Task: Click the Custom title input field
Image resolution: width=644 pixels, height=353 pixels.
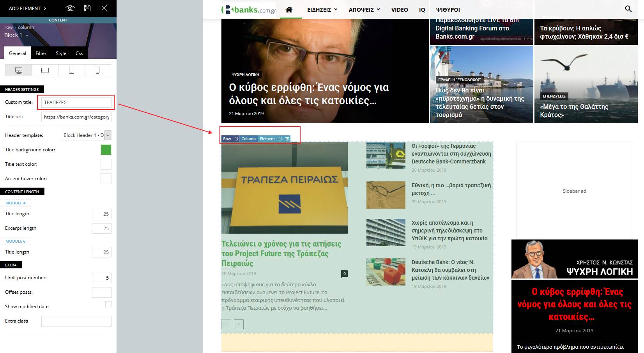Action: 76,102
